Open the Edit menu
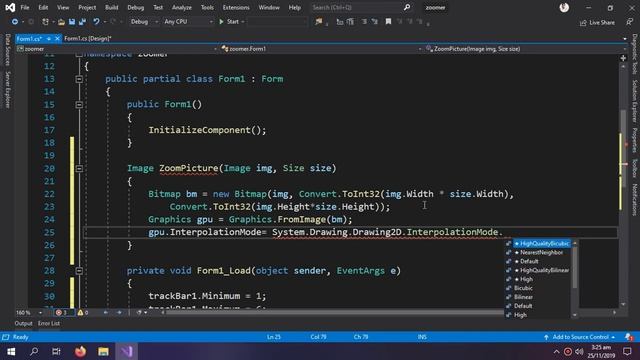Viewport: 640px width, 360px height. [x=43, y=7]
